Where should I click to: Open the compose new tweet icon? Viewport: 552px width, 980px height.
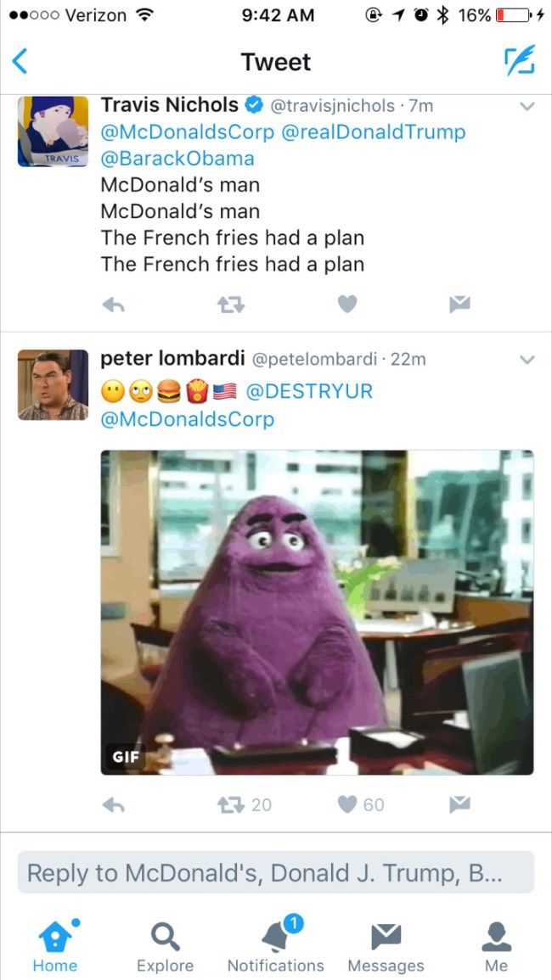pos(520,60)
